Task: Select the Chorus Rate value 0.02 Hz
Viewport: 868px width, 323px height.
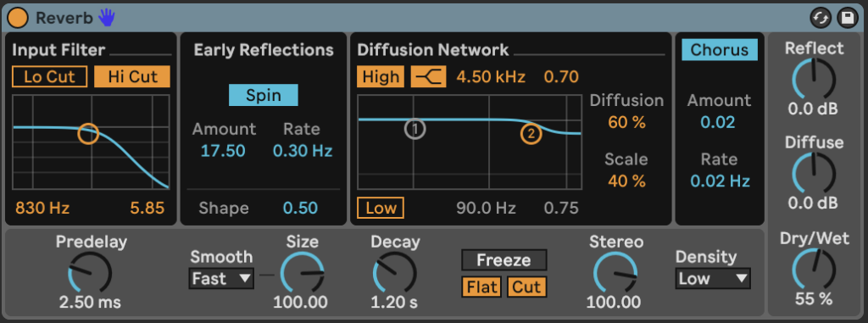Action: 720,181
